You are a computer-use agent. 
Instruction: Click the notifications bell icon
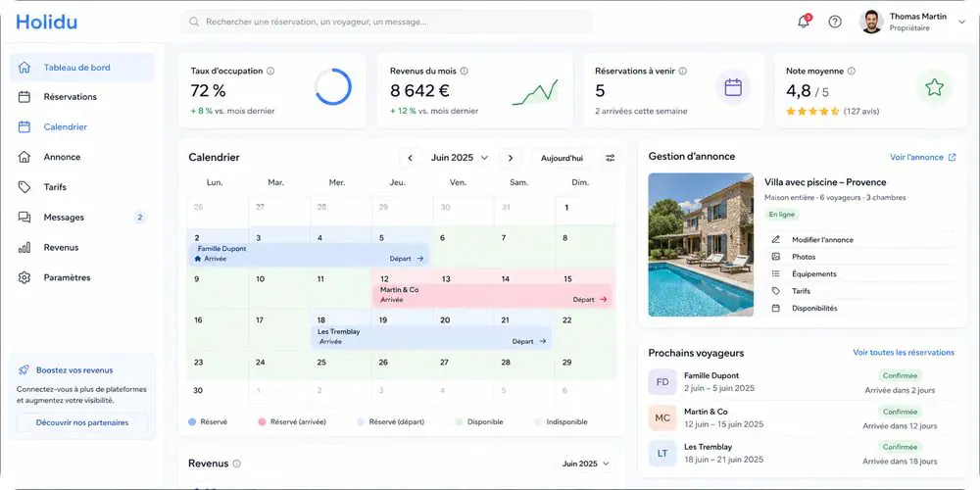[804, 22]
